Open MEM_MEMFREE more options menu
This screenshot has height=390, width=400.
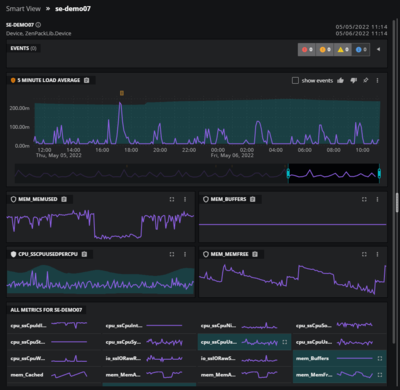(x=377, y=254)
